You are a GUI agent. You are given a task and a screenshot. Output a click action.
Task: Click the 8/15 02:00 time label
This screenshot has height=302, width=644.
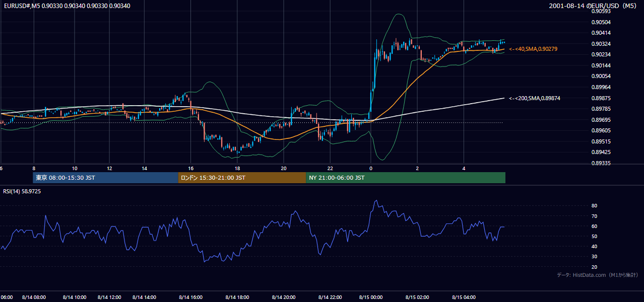[x=417, y=297]
